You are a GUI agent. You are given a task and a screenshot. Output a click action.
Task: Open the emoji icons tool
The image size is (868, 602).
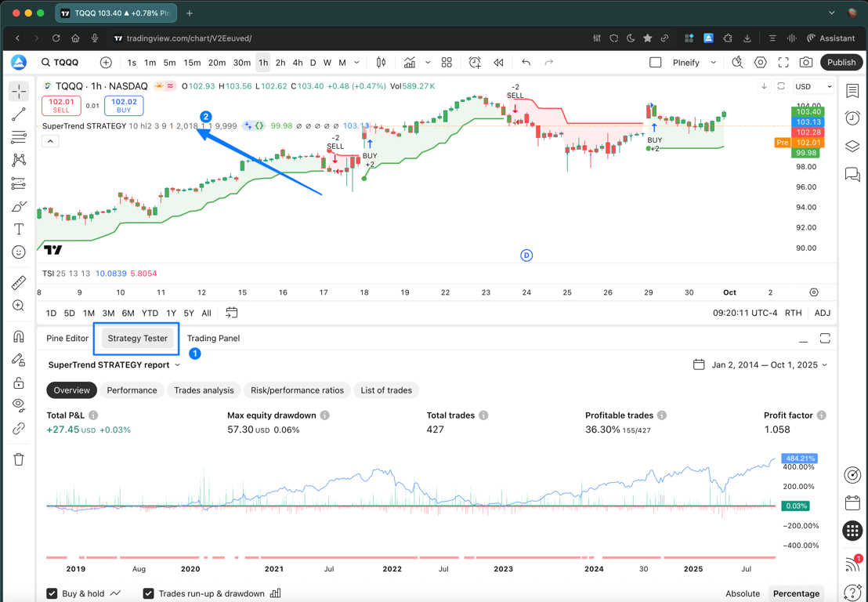coord(19,252)
